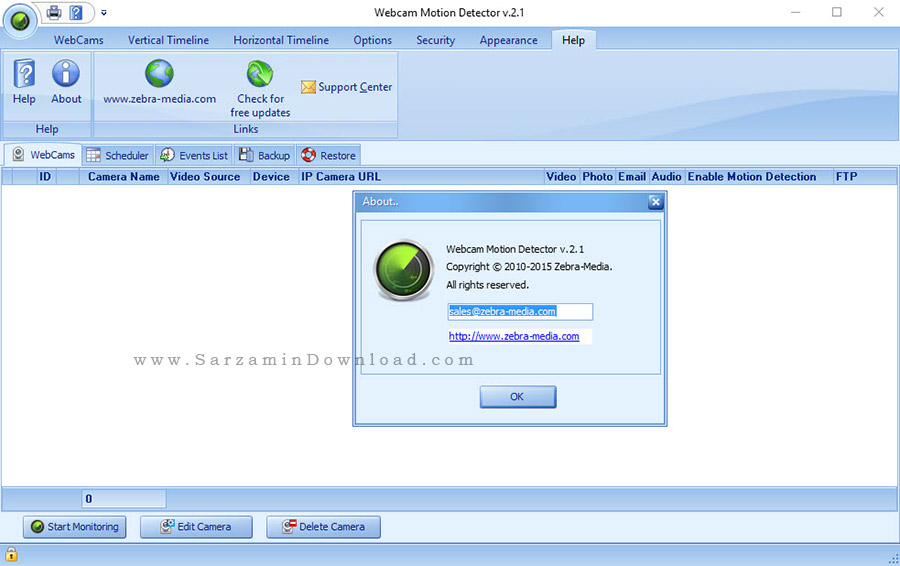The height and width of the screenshot is (566, 900).
Task: Sort by Camera Name column header
Action: click(x=123, y=177)
